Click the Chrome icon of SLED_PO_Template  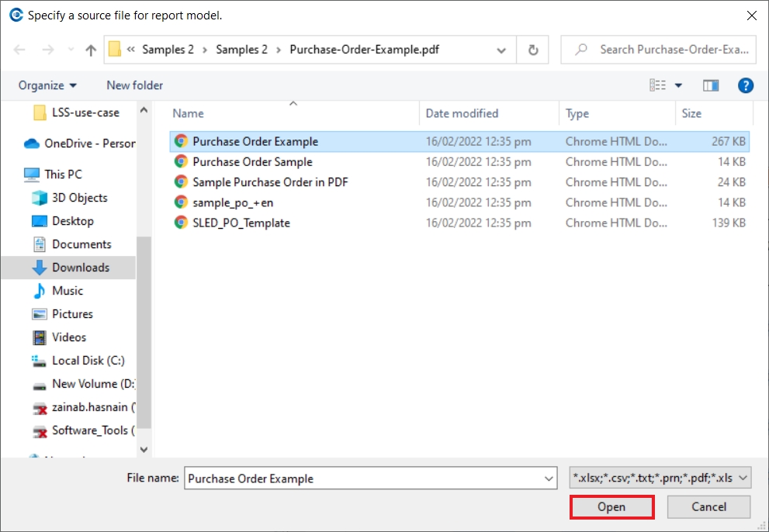(181, 223)
